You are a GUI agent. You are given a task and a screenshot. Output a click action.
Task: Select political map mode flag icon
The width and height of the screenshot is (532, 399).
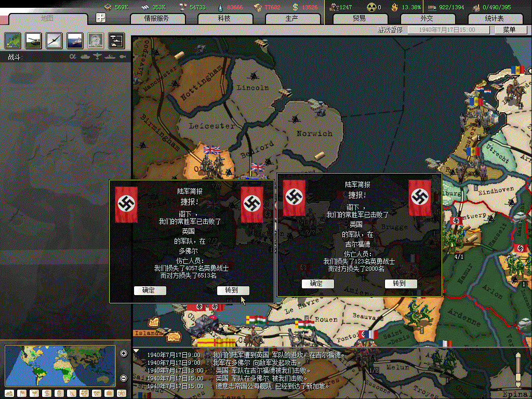click(22, 394)
